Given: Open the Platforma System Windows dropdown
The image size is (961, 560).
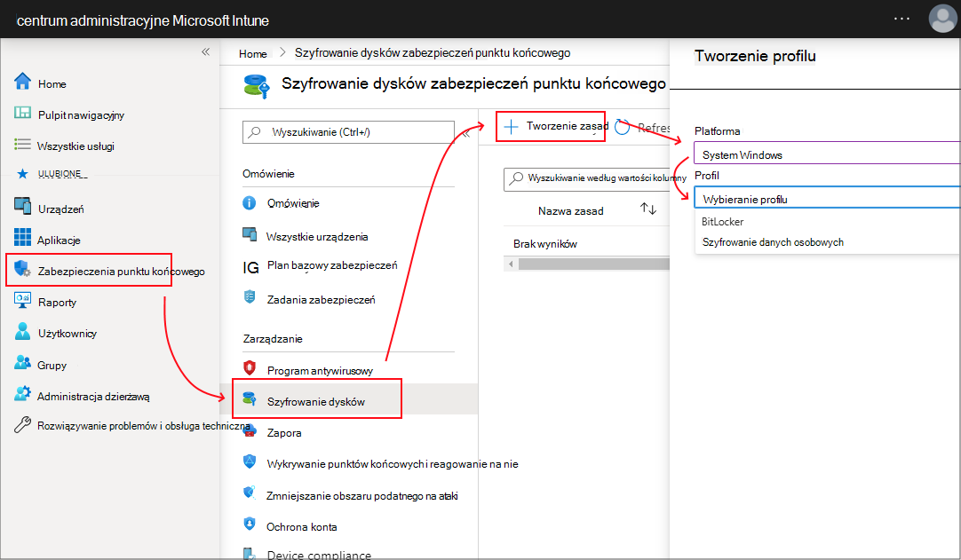Looking at the screenshot, I should point(827,154).
